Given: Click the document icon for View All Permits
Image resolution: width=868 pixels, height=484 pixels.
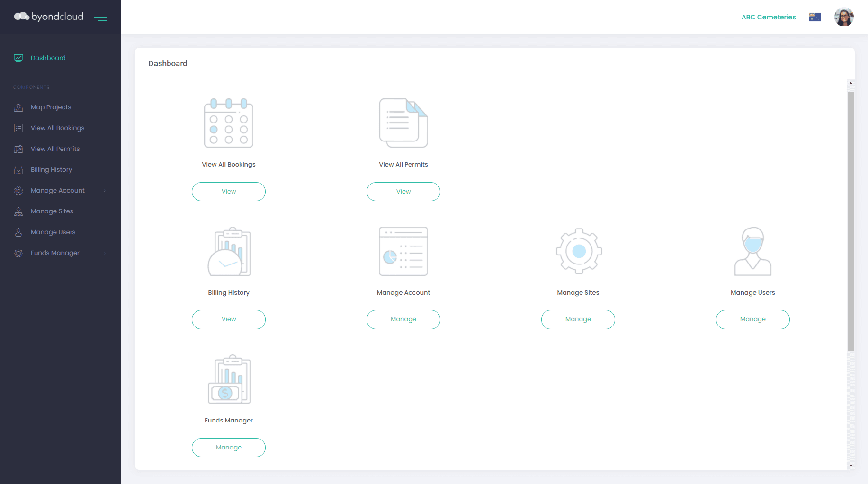Looking at the screenshot, I should point(403,123).
